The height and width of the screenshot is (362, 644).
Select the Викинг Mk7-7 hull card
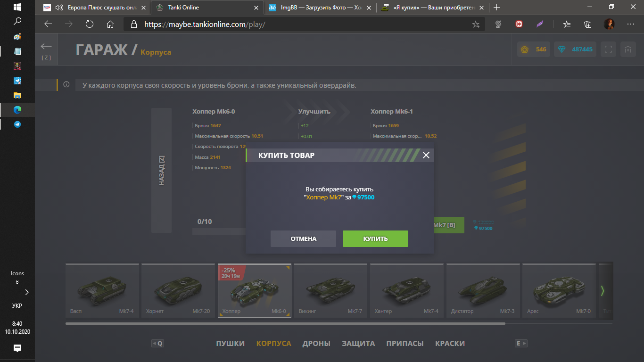(x=330, y=290)
